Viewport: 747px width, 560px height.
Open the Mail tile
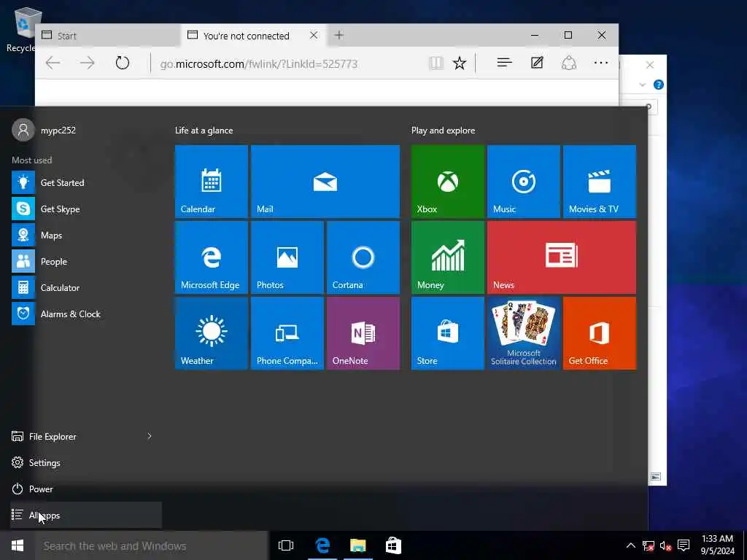click(325, 182)
